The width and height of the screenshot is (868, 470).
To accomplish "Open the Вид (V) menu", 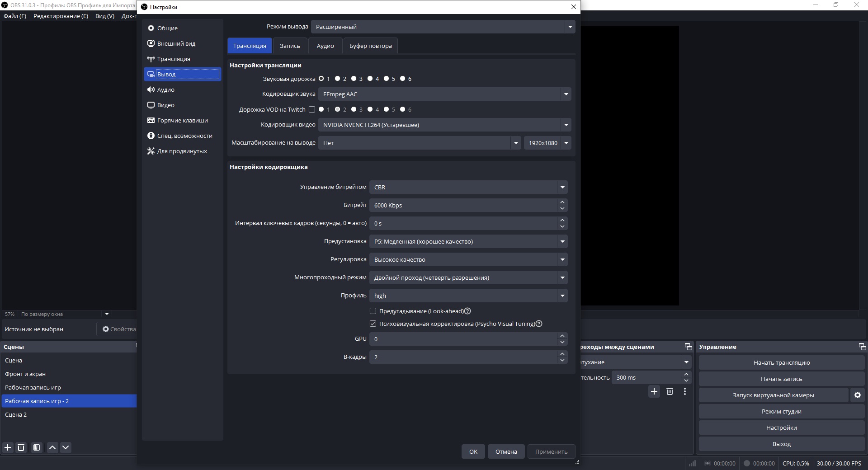I will [105, 16].
